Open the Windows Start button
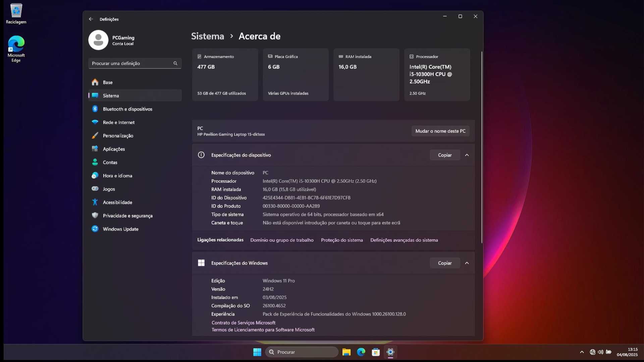This screenshot has height=362, width=644. click(x=257, y=352)
